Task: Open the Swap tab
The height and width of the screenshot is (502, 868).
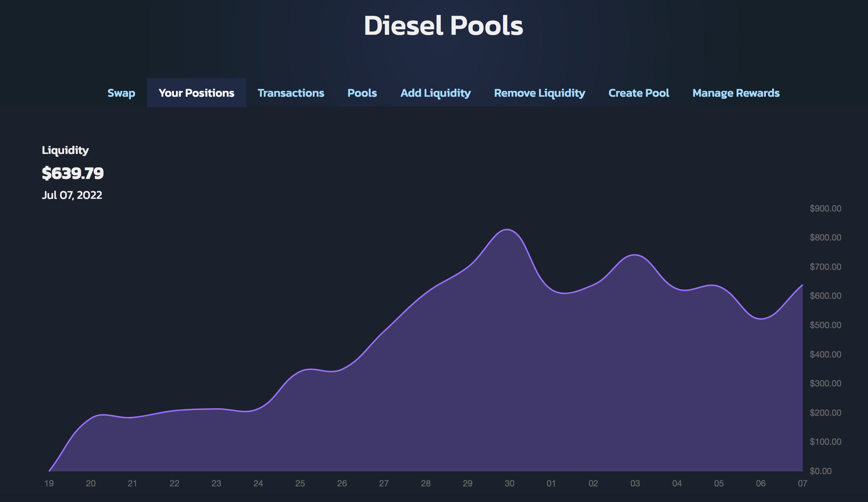Action: (121, 93)
